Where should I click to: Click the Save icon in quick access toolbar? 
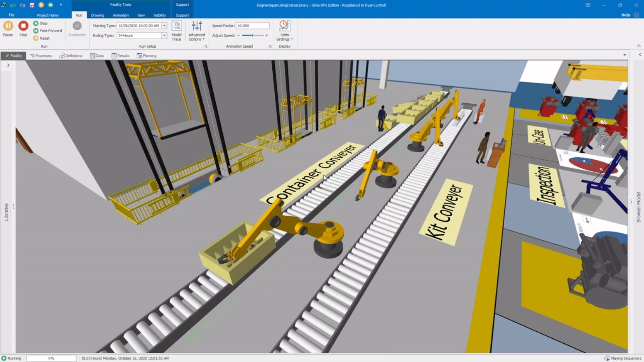tap(31, 5)
